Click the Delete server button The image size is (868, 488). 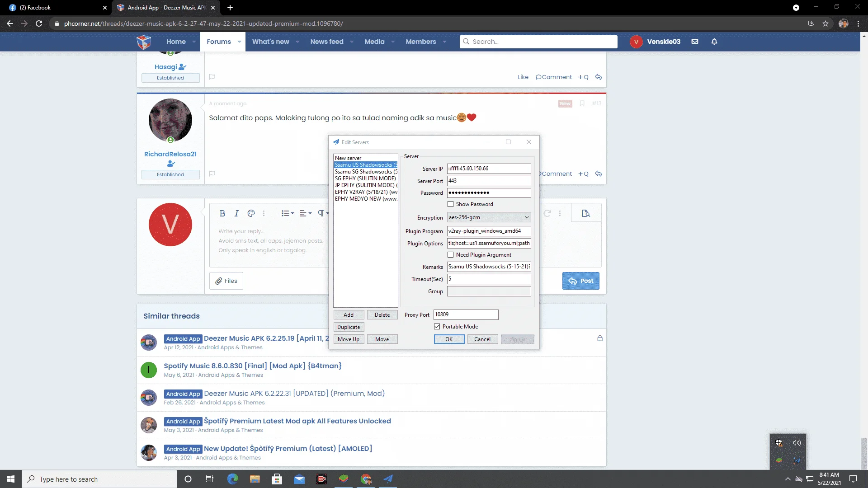382,315
